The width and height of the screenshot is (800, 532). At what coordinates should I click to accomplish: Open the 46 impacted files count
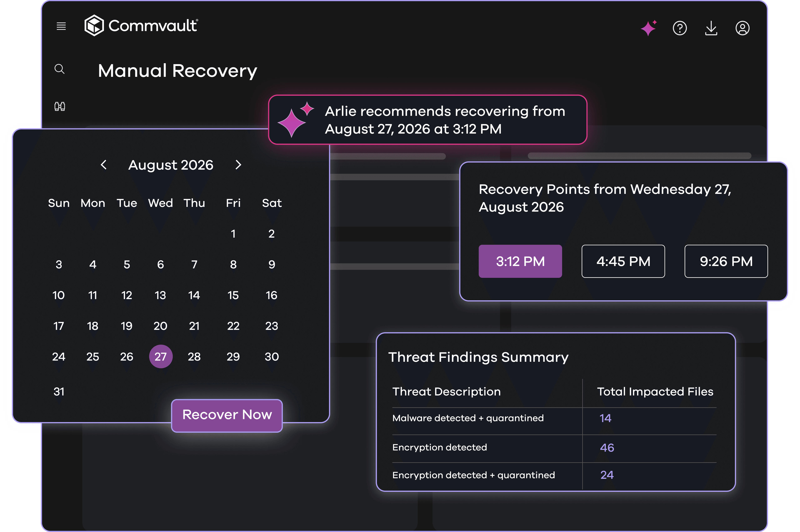607,448
